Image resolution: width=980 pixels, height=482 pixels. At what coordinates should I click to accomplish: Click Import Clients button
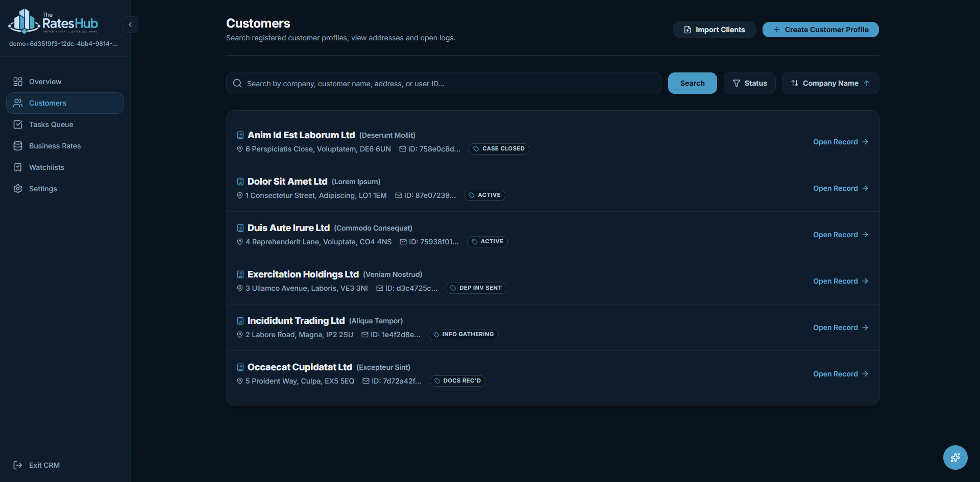714,30
